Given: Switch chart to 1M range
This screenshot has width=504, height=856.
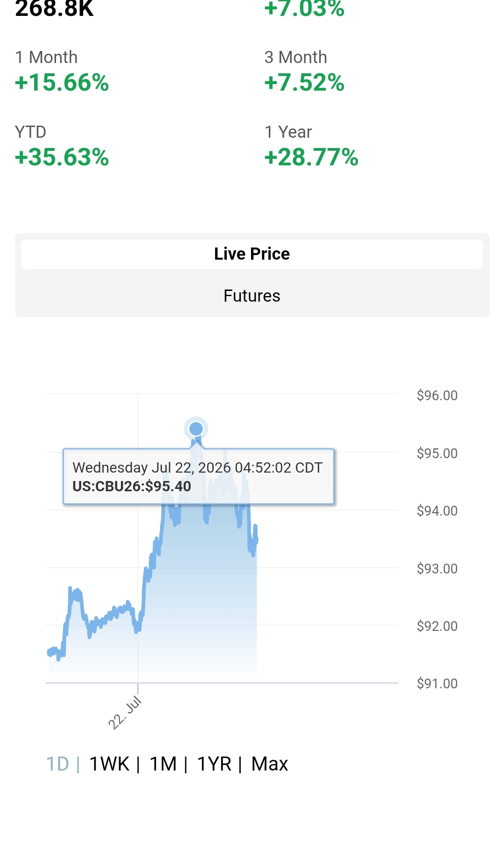Looking at the screenshot, I should point(163,764).
